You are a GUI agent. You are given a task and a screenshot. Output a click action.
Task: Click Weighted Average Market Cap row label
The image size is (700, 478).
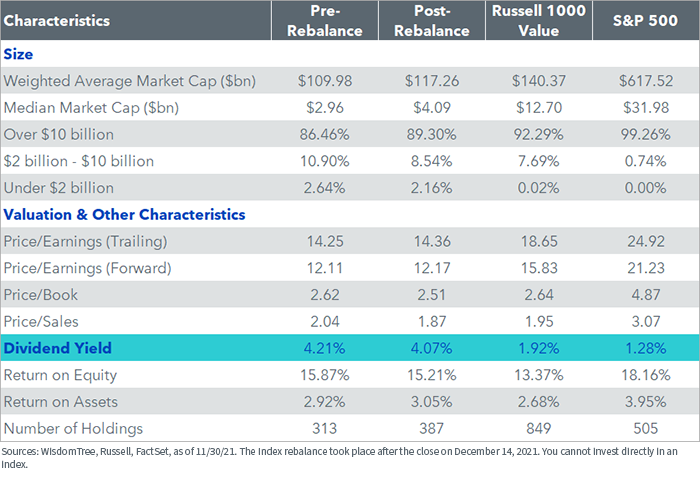click(x=130, y=81)
